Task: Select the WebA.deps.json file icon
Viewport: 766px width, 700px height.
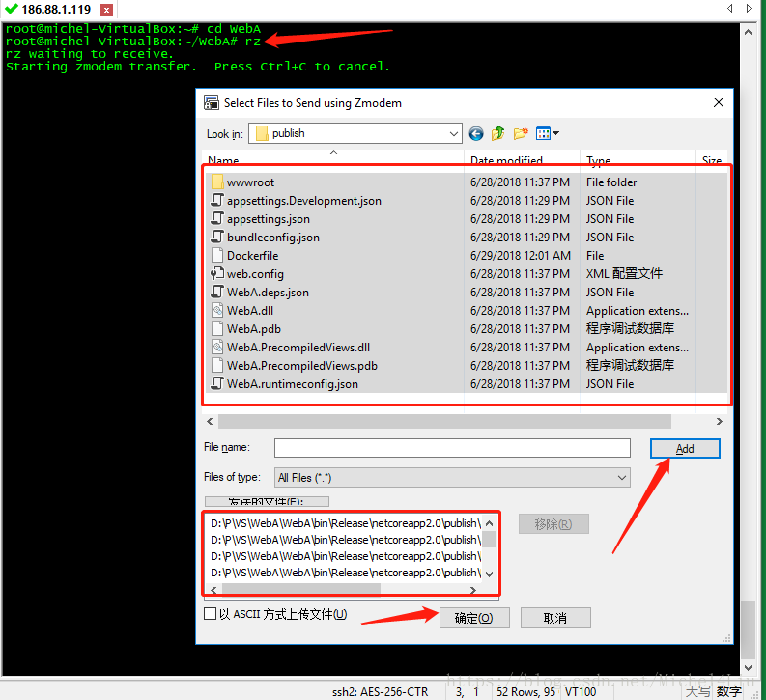Action: pos(218,292)
